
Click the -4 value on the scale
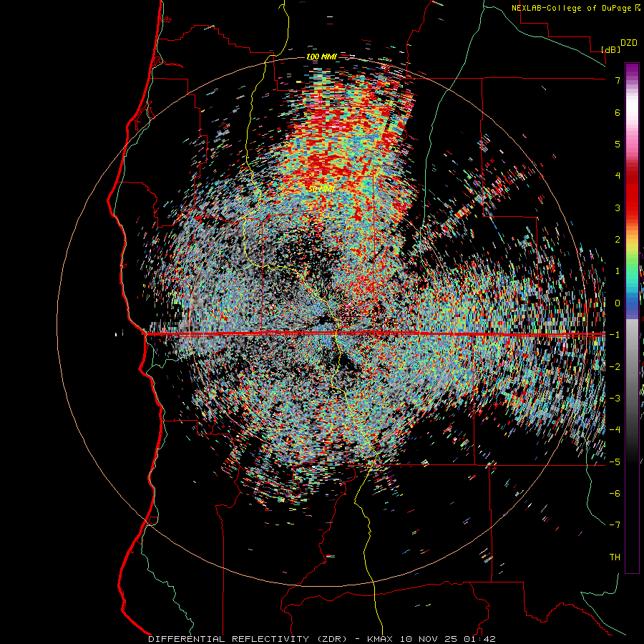(615, 429)
